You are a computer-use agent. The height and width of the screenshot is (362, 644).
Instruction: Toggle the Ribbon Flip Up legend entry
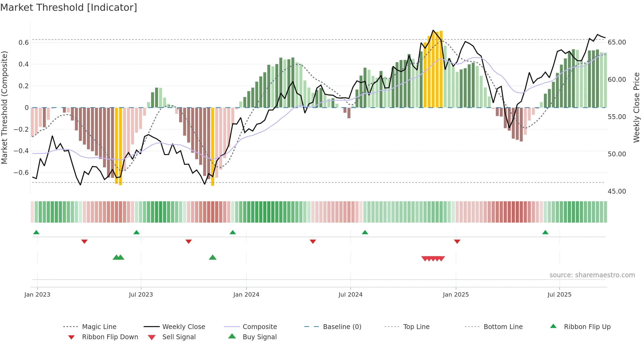(x=580, y=327)
